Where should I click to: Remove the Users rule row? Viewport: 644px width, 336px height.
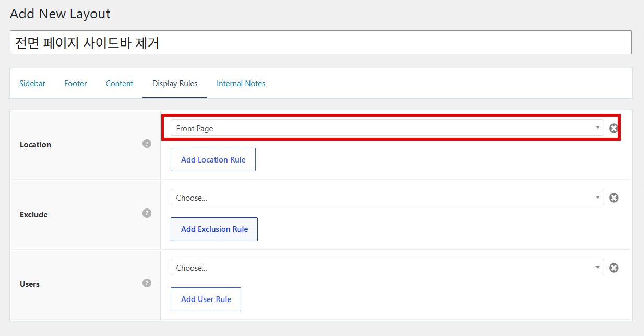tap(614, 268)
